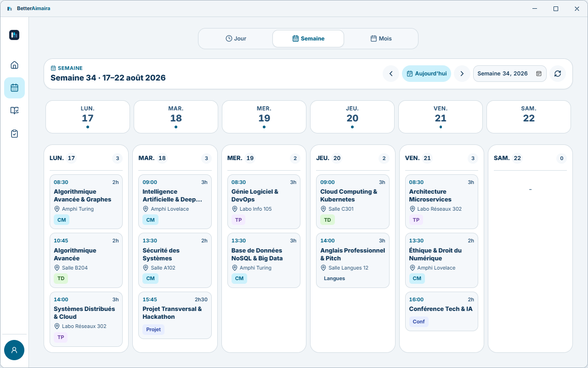Go to previous week arrow
The width and height of the screenshot is (588, 368).
[x=391, y=74]
